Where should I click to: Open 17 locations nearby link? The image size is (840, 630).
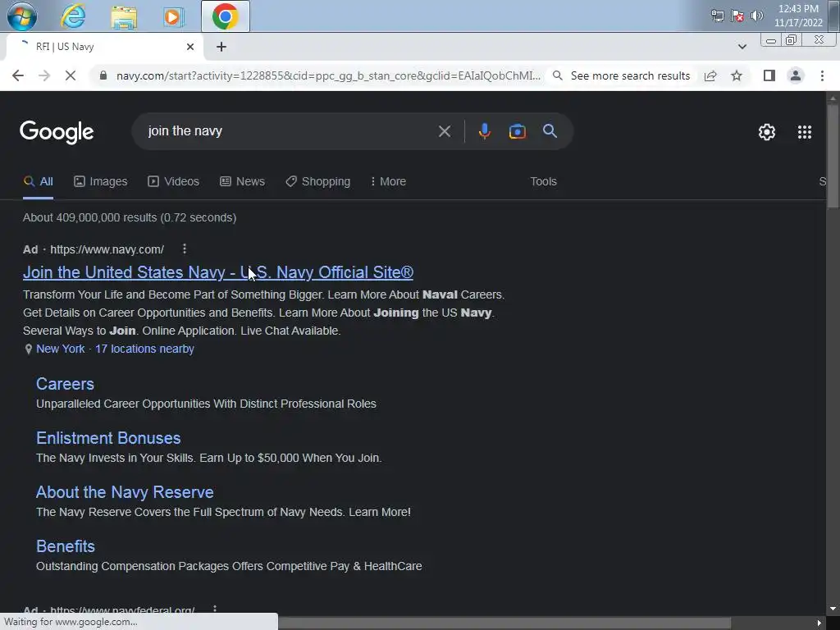tap(144, 349)
